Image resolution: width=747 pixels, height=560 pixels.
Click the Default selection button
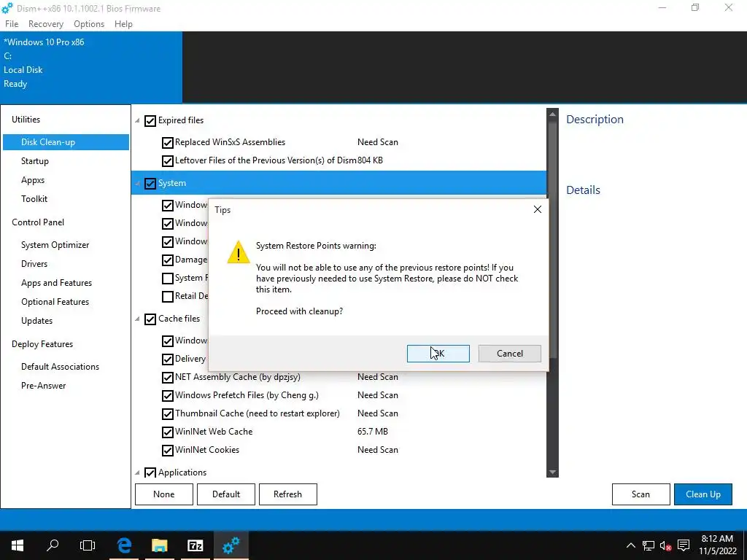(x=226, y=494)
